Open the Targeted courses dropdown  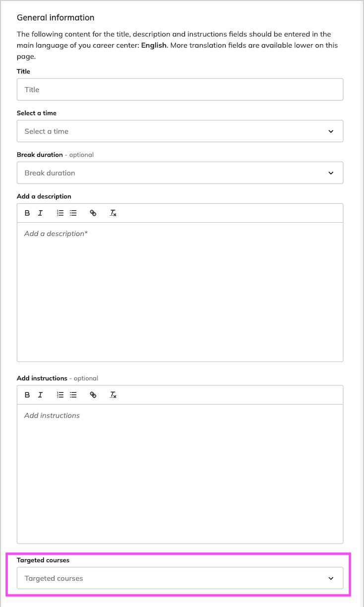[180, 578]
